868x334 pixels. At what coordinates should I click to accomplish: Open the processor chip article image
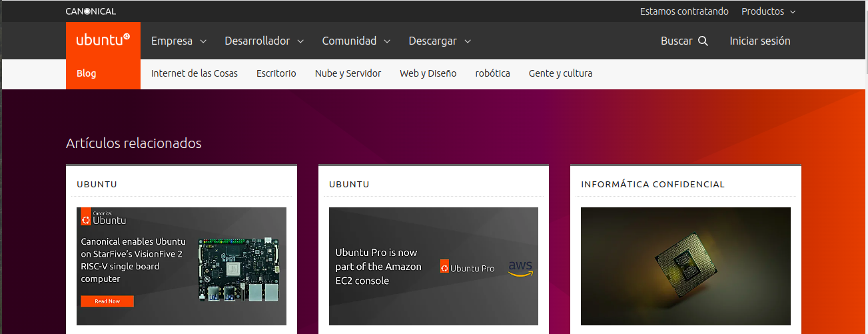pyautogui.click(x=685, y=266)
